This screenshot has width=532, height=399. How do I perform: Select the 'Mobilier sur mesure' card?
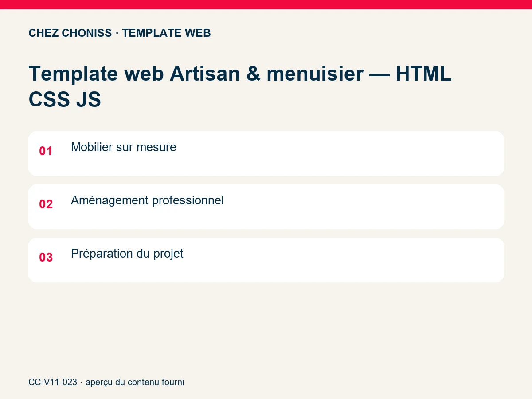tap(266, 153)
